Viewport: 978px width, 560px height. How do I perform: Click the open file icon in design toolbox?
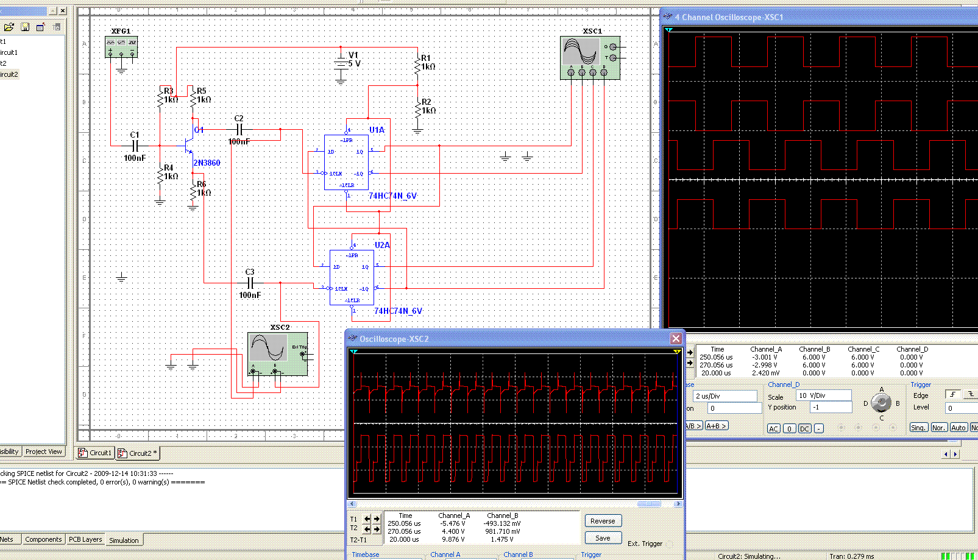click(9, 27)
